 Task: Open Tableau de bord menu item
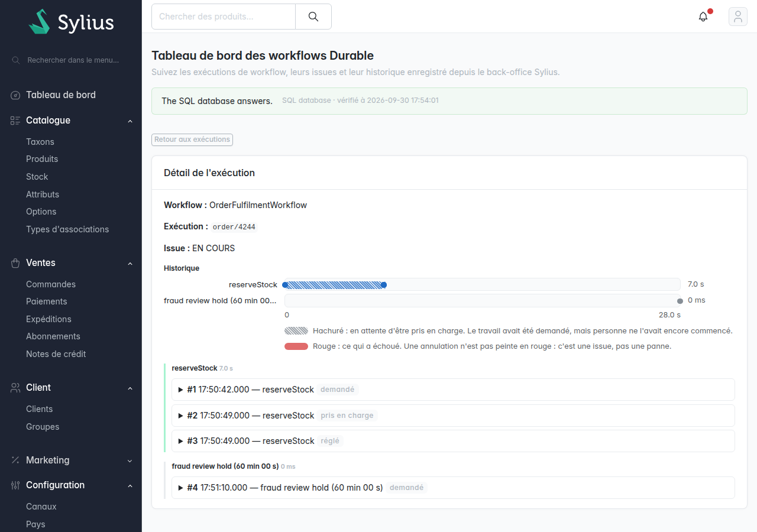[61, 95]
